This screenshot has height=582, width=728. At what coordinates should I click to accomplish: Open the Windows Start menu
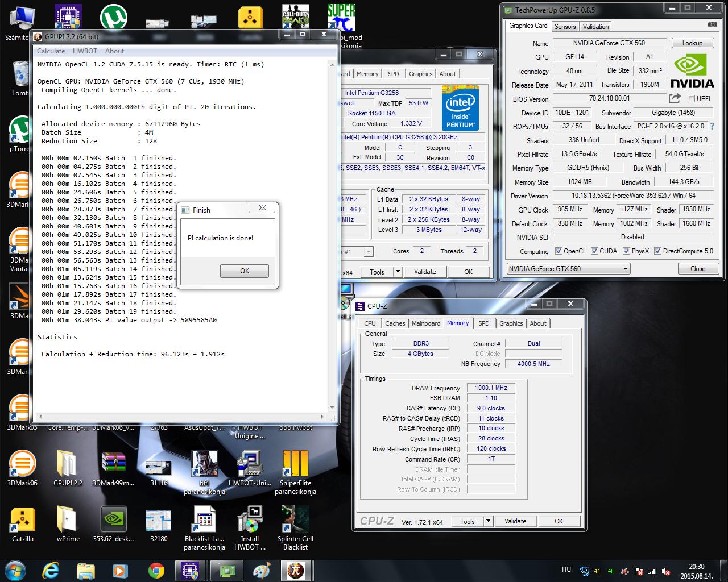tap(14, 570)
